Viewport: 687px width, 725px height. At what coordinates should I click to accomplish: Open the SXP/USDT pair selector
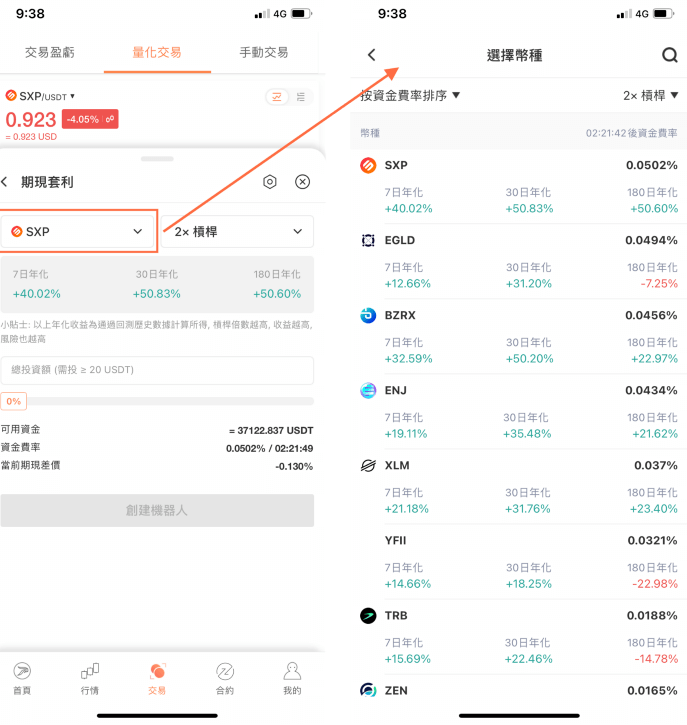(40, 96)
